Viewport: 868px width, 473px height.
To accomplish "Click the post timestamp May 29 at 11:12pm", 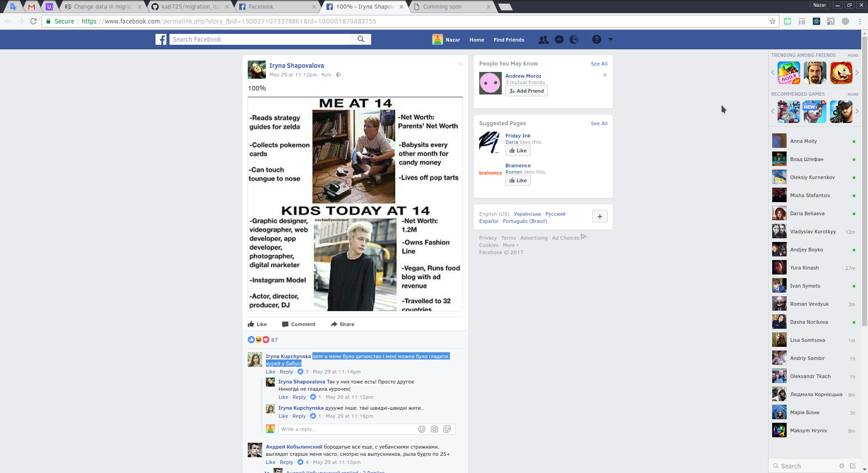I will click(x=293, y=75).
